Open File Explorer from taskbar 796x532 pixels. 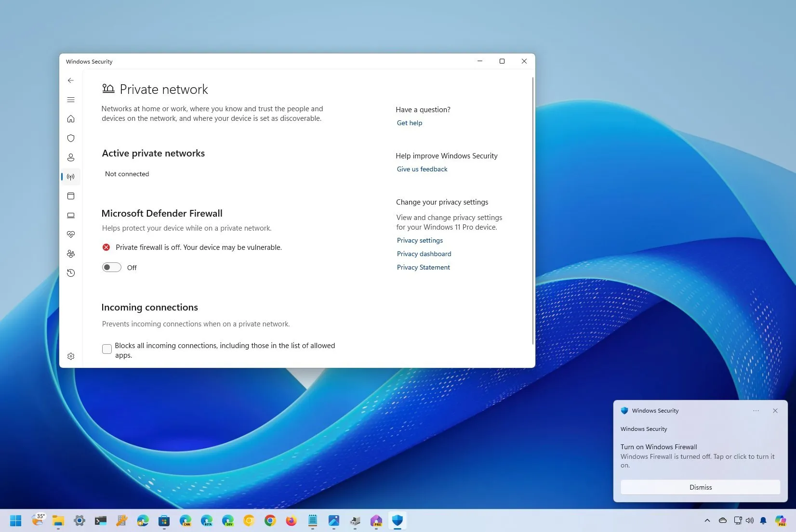point(58,520)
